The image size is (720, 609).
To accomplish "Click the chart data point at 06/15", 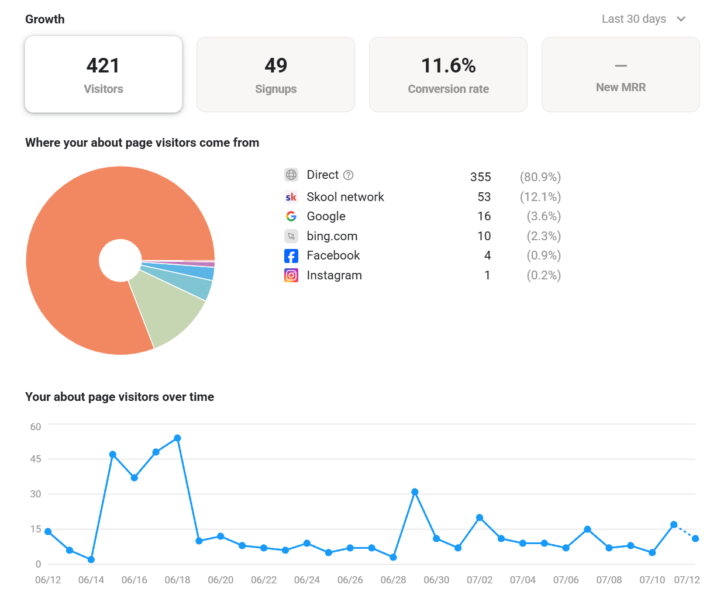I will 112,454.
